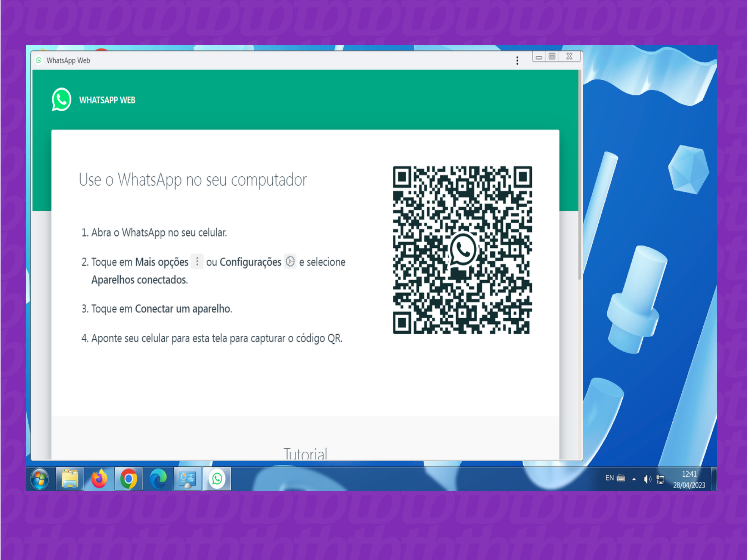Click the Mais opções three-dot icon in step 2
The width and height of the screenshot is (747, 560).
tap(197, 261)
